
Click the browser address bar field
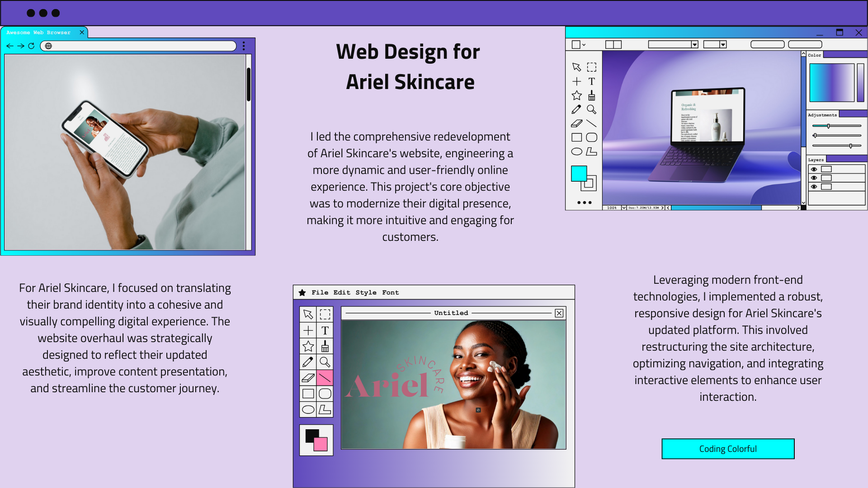point(138,46)
